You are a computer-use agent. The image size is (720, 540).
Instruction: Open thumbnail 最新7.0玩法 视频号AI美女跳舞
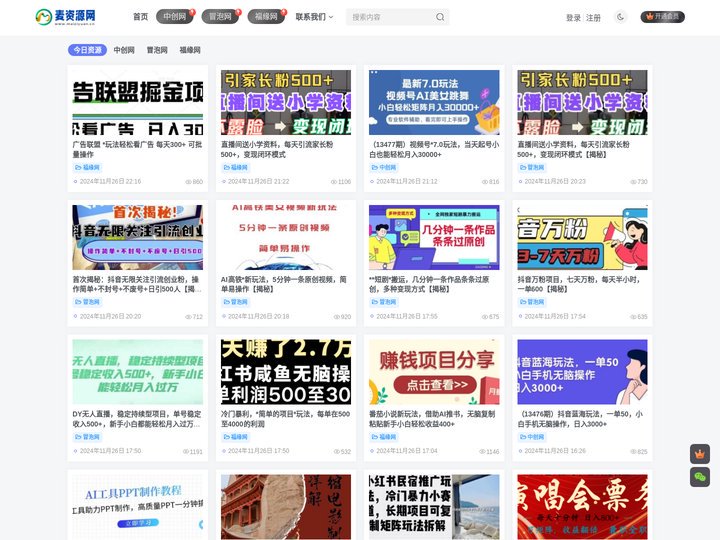click(x=434, y=102)
